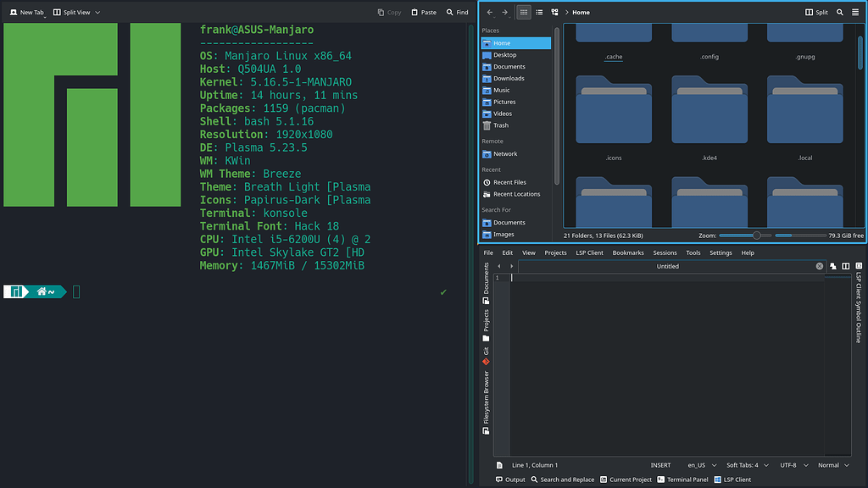Open the en_US dictionary dropdown in Kate
The image size is (868, 488).
[x=700, y=464]
